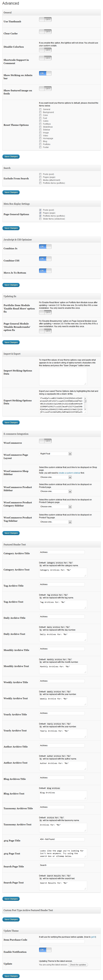Switch off Move Js To Bottom
This screenshot has width=103, height=980.
45,271
